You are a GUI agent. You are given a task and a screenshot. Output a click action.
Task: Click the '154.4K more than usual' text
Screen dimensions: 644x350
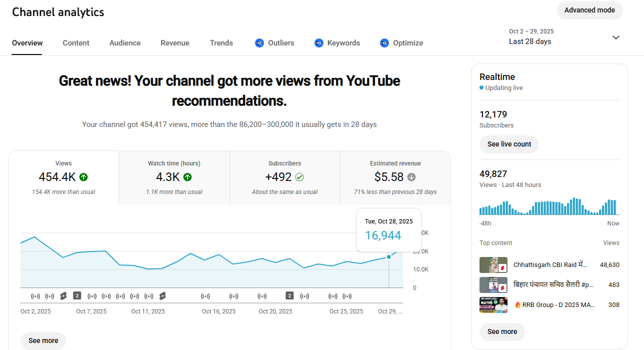click(63, 192)
